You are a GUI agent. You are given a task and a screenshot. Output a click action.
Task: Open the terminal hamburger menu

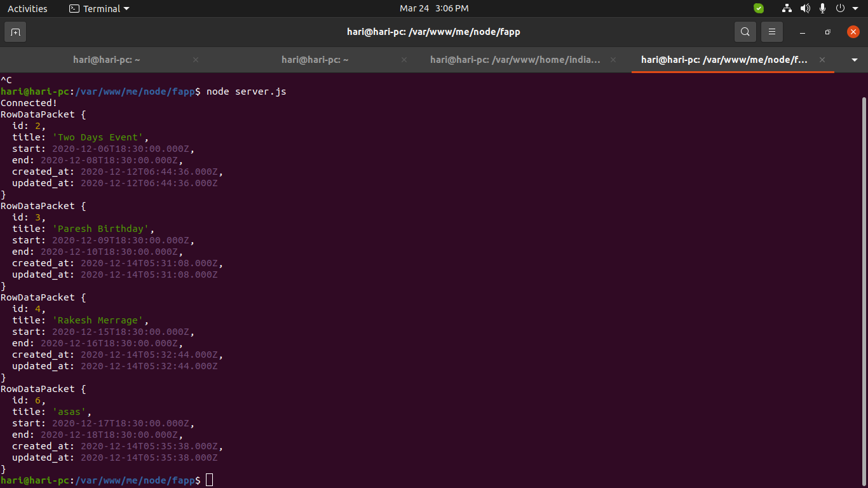click(x=771, y=32)
